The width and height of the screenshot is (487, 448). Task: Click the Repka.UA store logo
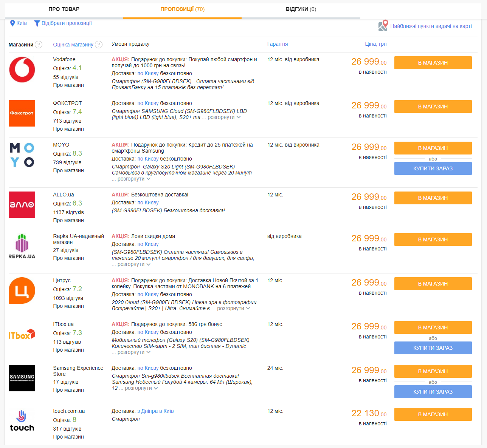point(22,246)
